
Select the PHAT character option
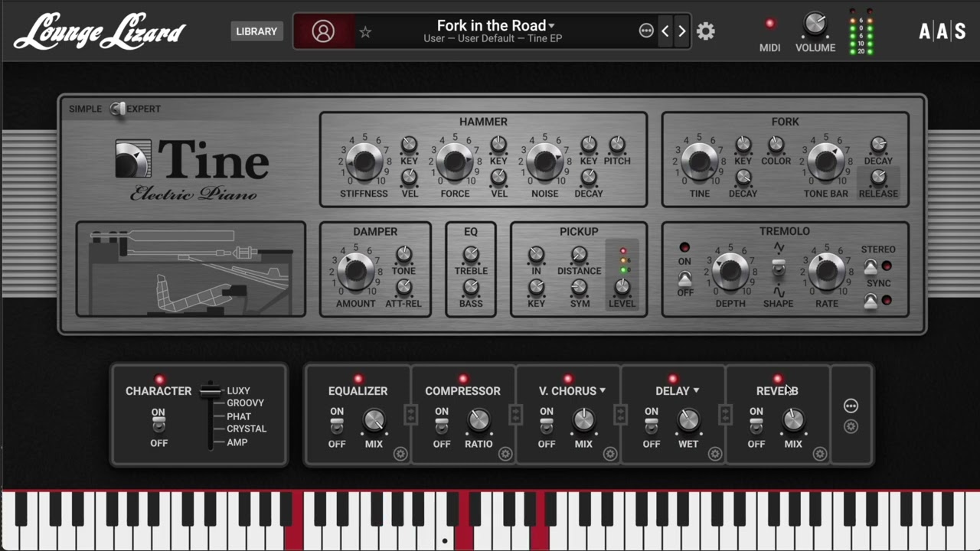[239, 416]
